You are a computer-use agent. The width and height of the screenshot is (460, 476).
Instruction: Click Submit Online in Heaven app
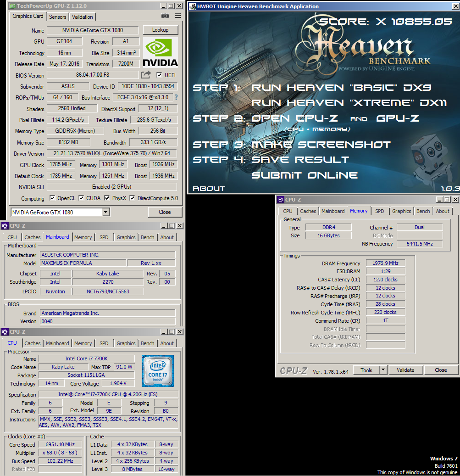[305, 175]
